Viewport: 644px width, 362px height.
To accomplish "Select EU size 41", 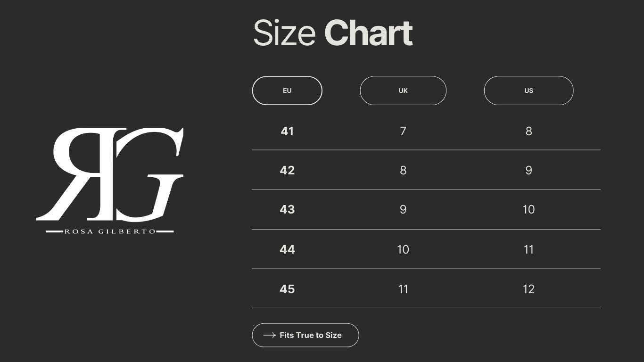I will coord(287,131).
